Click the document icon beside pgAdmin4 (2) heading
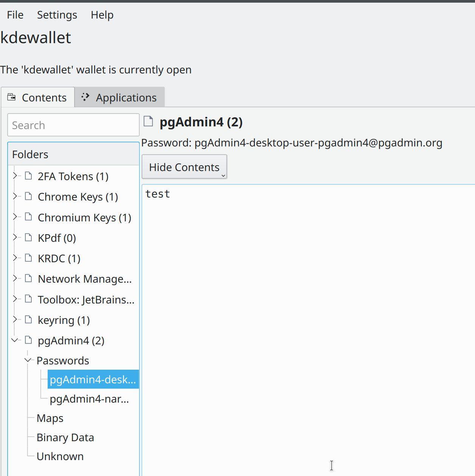This screenshot has width=475, height=476. tap(149, 121)
